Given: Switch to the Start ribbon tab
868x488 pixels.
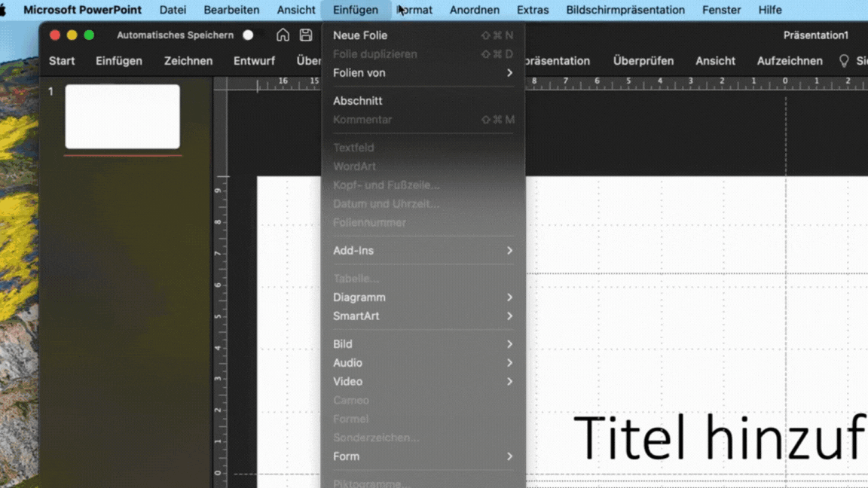Looking at the screenshot, I should pos(62,61).
